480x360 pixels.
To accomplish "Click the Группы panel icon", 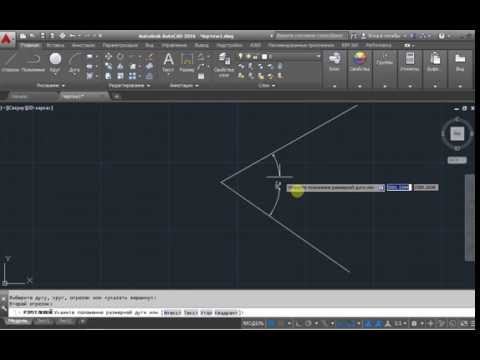I will [385, 60].
